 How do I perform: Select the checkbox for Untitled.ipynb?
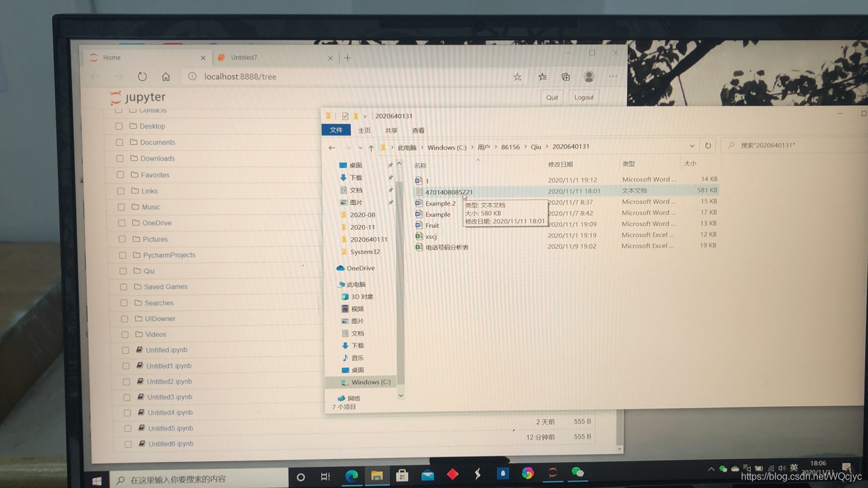(x=125, y=350)
